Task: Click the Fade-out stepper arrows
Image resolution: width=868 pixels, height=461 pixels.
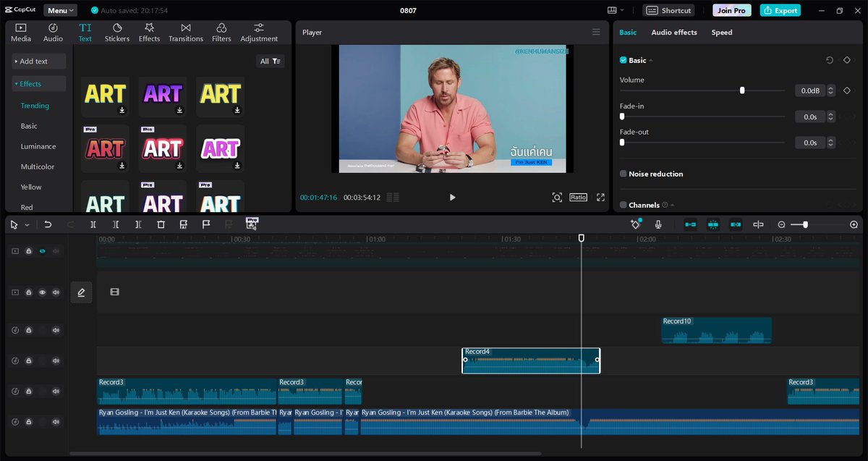Action: [x=830, y=143]
